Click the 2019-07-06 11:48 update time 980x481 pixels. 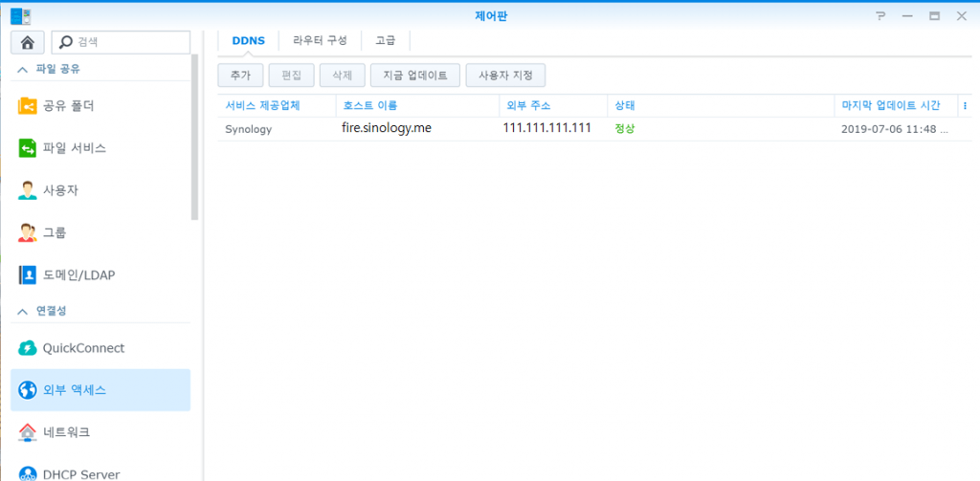895,129
